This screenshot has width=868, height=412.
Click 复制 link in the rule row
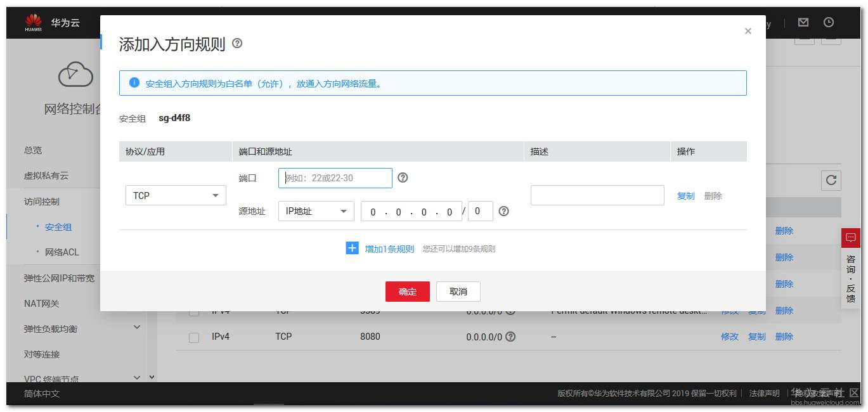[686, 196]
